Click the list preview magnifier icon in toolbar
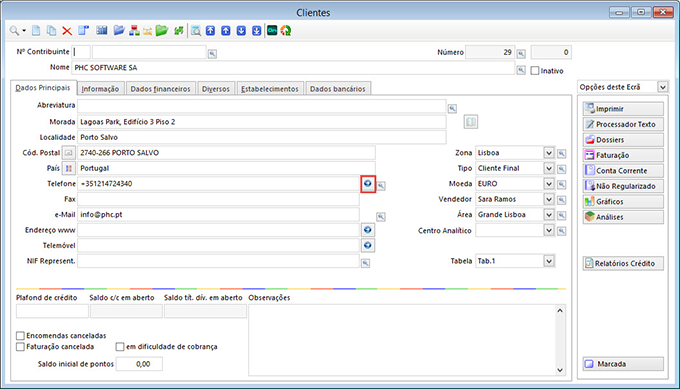The height and width of the screenshot is (389, 680). pyautogui.click(x=196, y=31)
